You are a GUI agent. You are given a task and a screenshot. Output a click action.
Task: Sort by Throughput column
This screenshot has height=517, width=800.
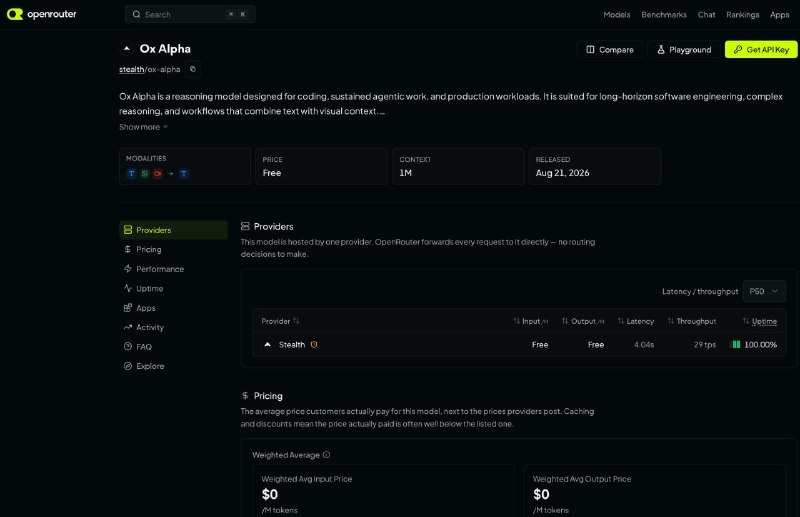(692, 321)
